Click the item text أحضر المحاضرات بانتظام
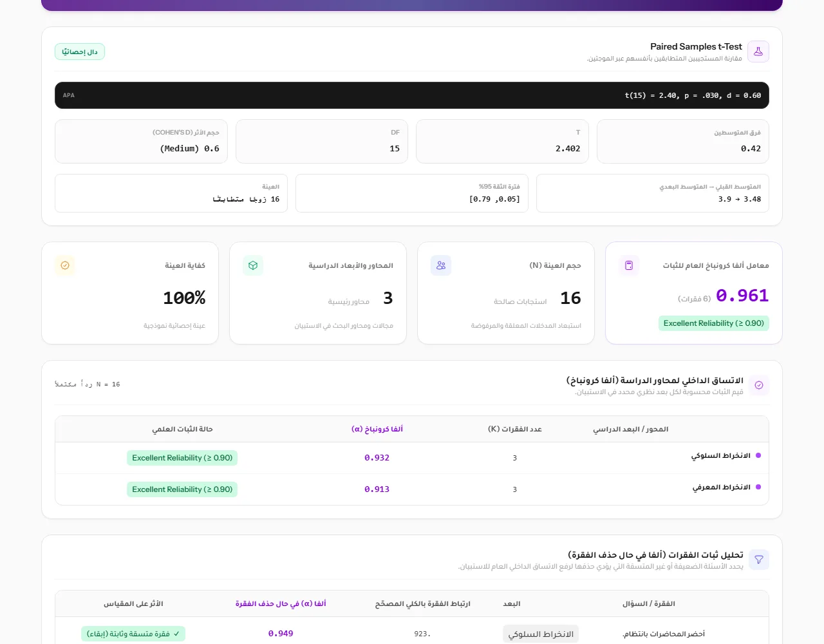 pos(664,634)
